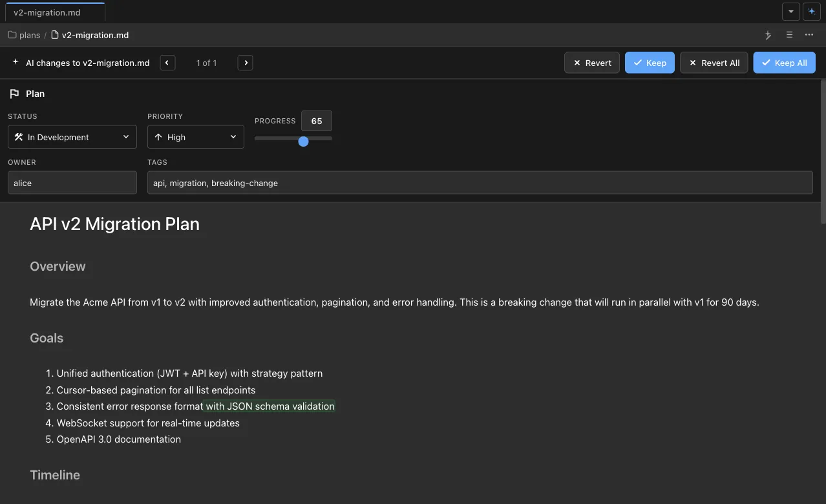Open the document outline via the list icon
This screenshot has height=504, width=826.
(x=789, y=35)
